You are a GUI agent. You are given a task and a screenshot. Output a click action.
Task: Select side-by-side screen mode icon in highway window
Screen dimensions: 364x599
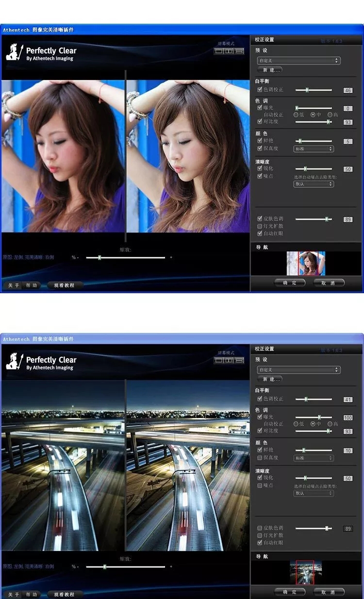(229, 360)
